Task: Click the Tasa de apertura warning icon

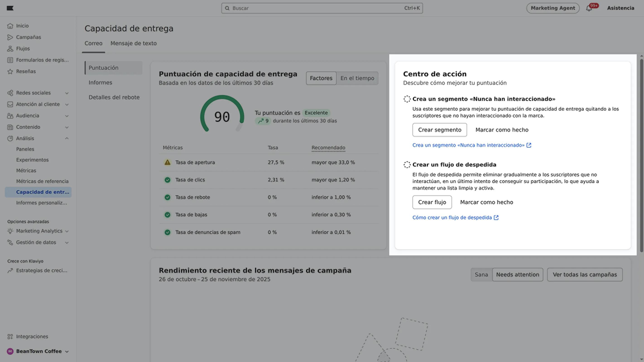Action: point(167,162)
